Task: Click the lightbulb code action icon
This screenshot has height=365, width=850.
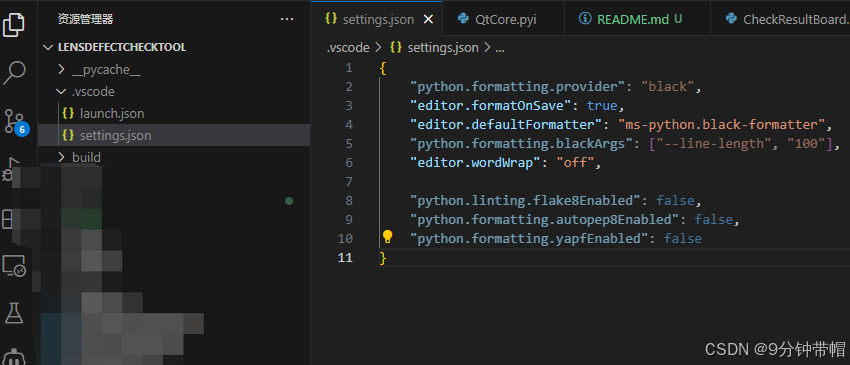Action: [x=387, y=236]
